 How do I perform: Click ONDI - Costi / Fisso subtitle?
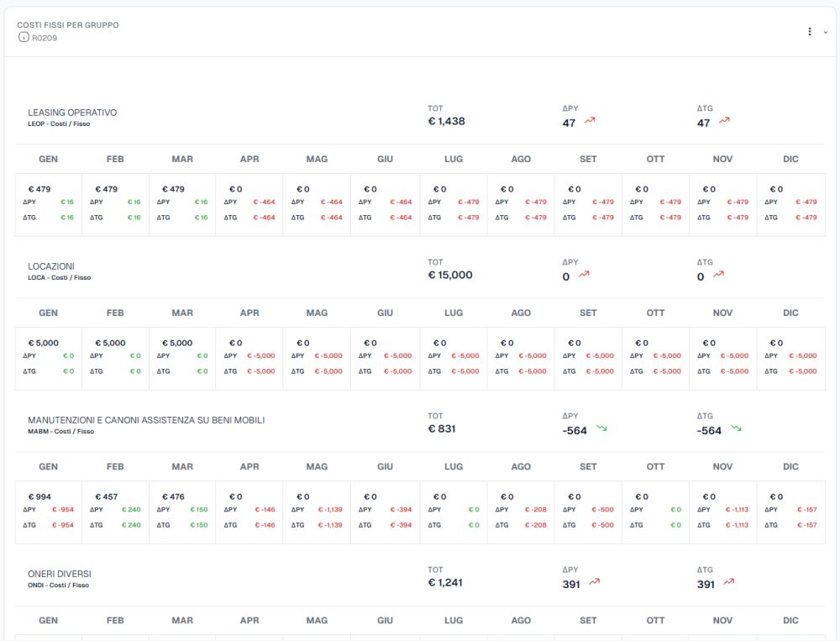coord(59,586)
